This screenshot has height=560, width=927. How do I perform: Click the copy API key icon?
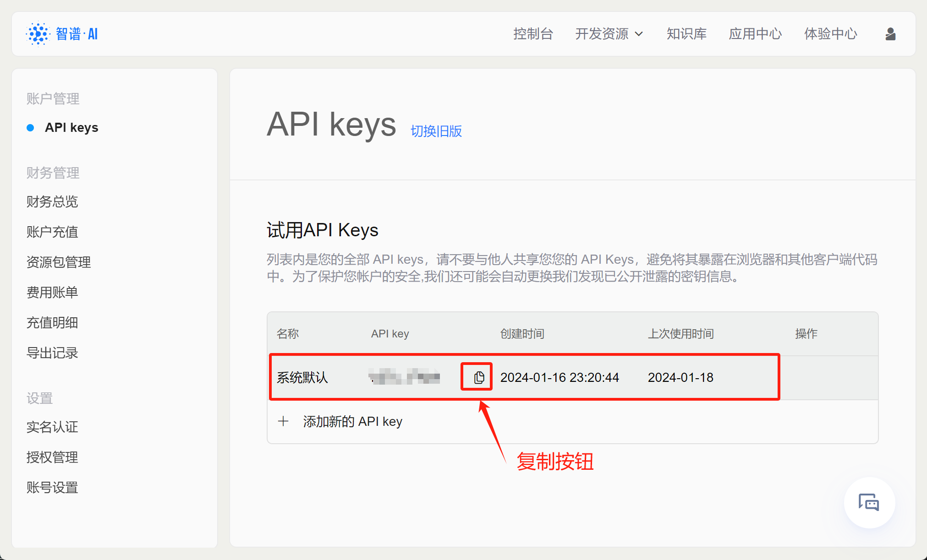pos(479,377)
